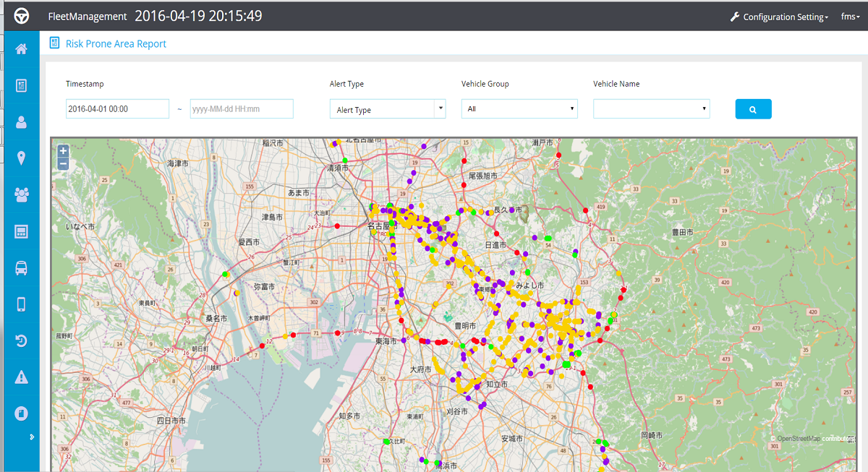Click the 桑名市 map label
Image resolution: width=868 pixels, height=472 pixels.
coord(215,318)
